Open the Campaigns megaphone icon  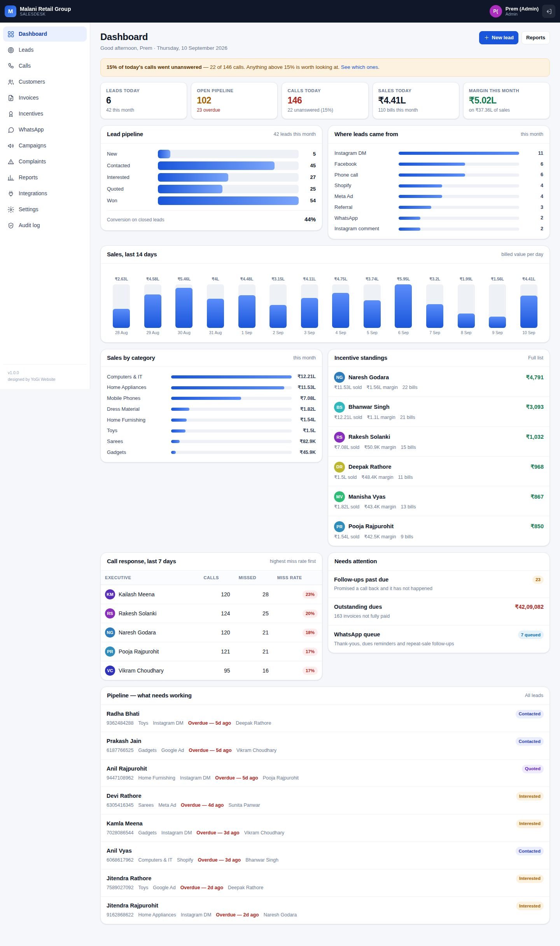11,145
